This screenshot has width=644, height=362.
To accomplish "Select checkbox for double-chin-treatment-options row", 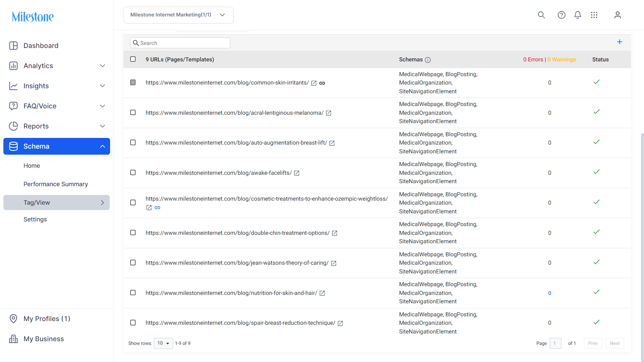I will click(133, 232).
